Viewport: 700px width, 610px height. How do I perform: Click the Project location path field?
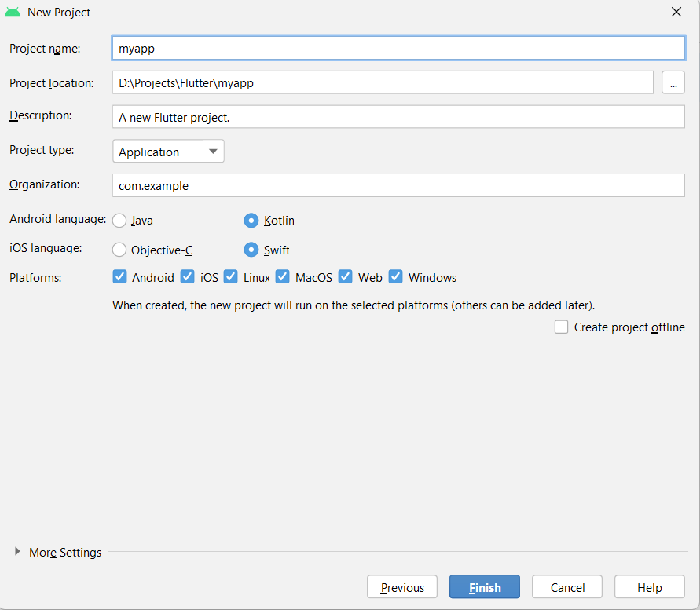(383, 82)
